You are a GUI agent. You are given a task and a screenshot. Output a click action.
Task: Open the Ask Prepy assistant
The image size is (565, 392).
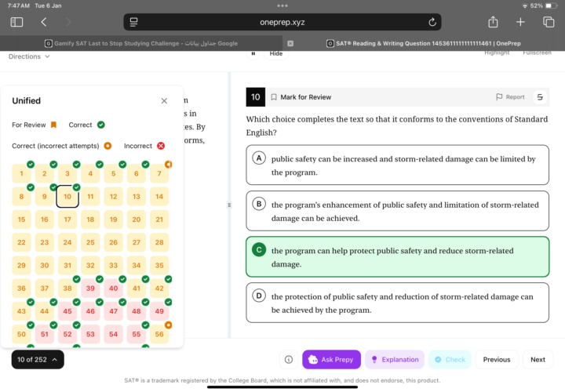tap(331, 360)
